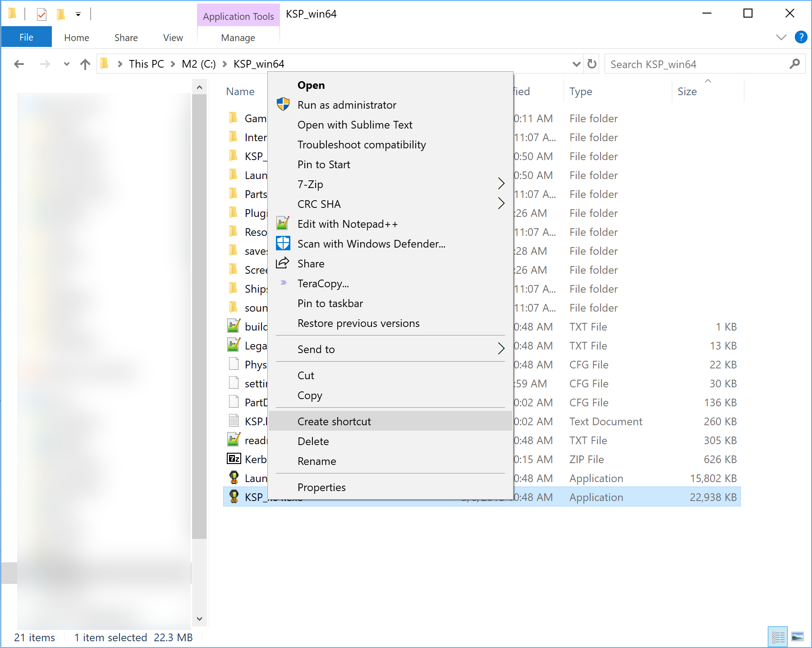The image size is (812, 648).
Task: Click the Back navigation arrow
Action: [x=19, y=64]
